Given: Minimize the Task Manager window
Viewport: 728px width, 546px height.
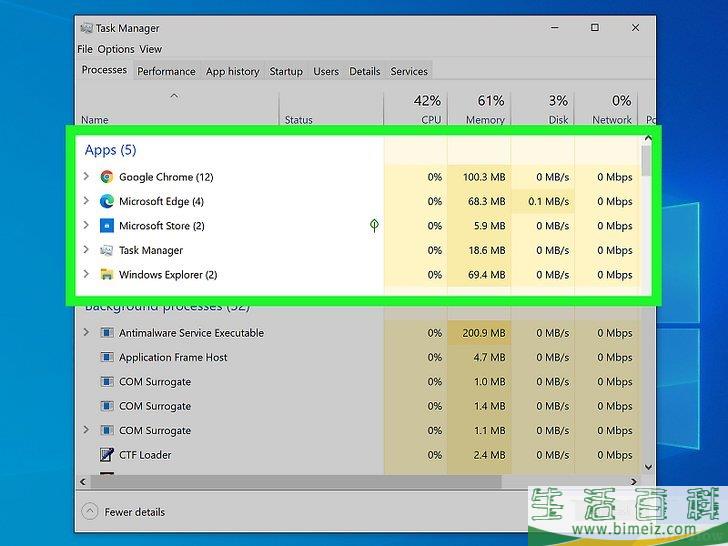Looking at the screenshot, I should pos(554,28).
